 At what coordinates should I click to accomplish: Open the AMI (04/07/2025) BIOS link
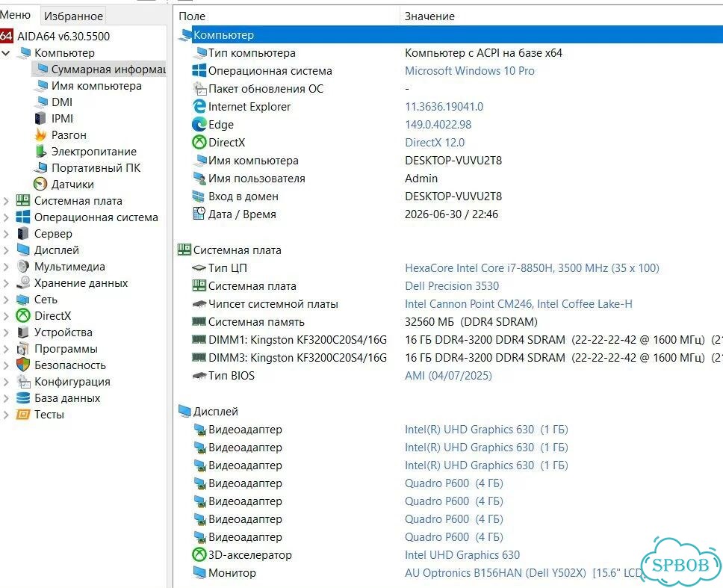[448, 375]
